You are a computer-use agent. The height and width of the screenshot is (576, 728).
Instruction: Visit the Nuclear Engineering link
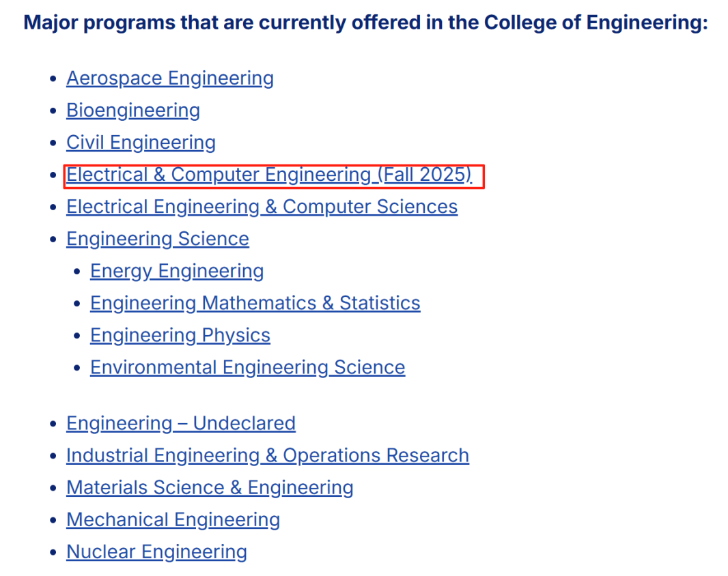coord(157,552)
